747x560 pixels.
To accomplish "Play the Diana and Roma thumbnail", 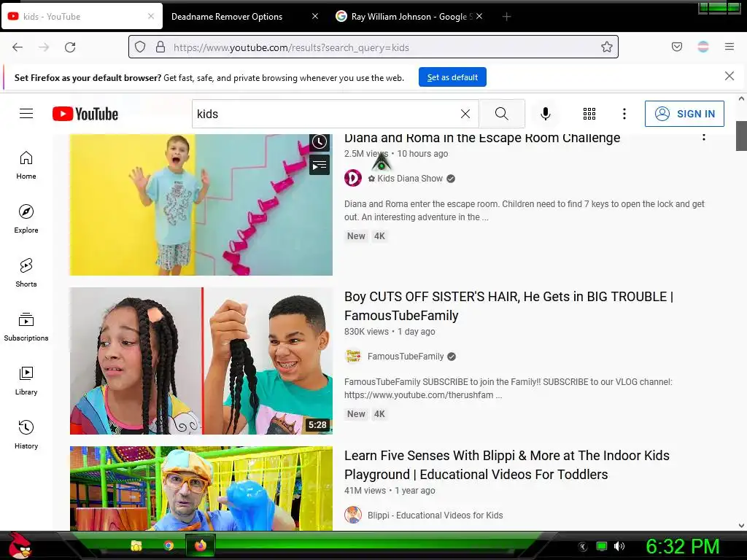I will point(201,205).
